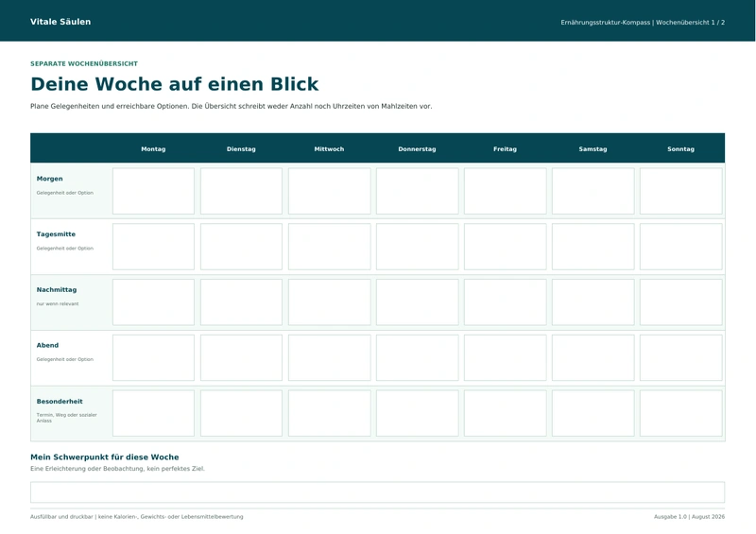
Task: Focus the Nachmittag field for Sonntag
Action: (680, 302)
